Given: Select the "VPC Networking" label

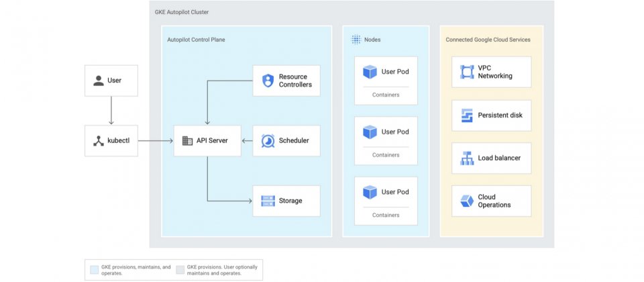Looking at the screenshot, I should [x=495, y=72].
